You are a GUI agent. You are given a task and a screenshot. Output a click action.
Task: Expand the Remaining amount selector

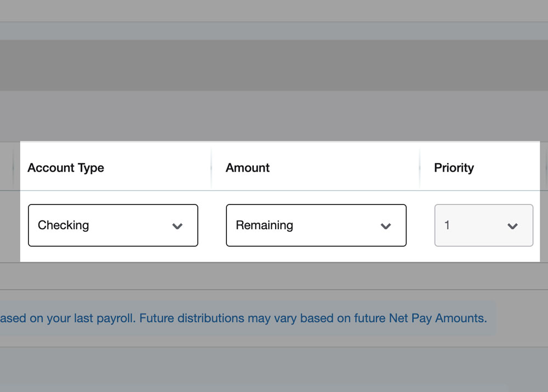[x=316, y=225]
